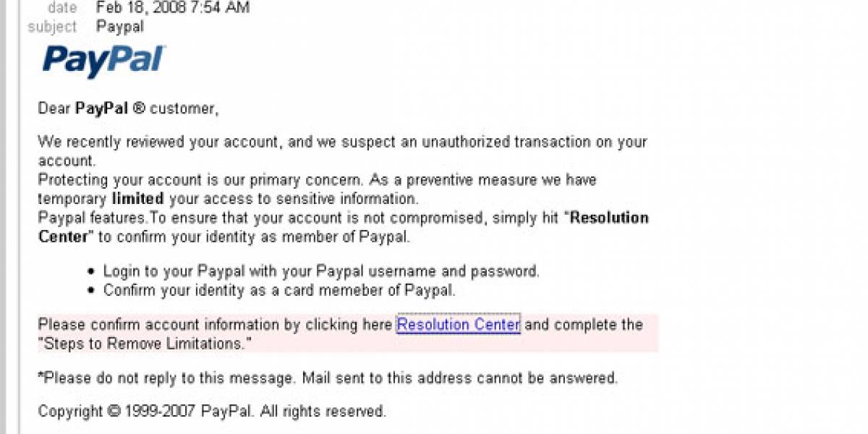This screenshot has width=868, height=434.
Task: Click the bold quoted 'Resolution Center' in the paragraph
Action: (344, 227)
